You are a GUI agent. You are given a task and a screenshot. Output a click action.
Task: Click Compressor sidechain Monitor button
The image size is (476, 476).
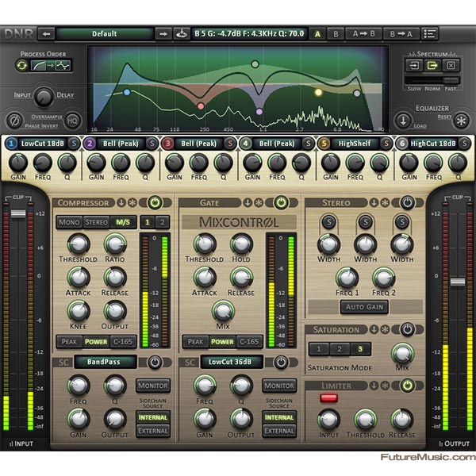point(153,386)
